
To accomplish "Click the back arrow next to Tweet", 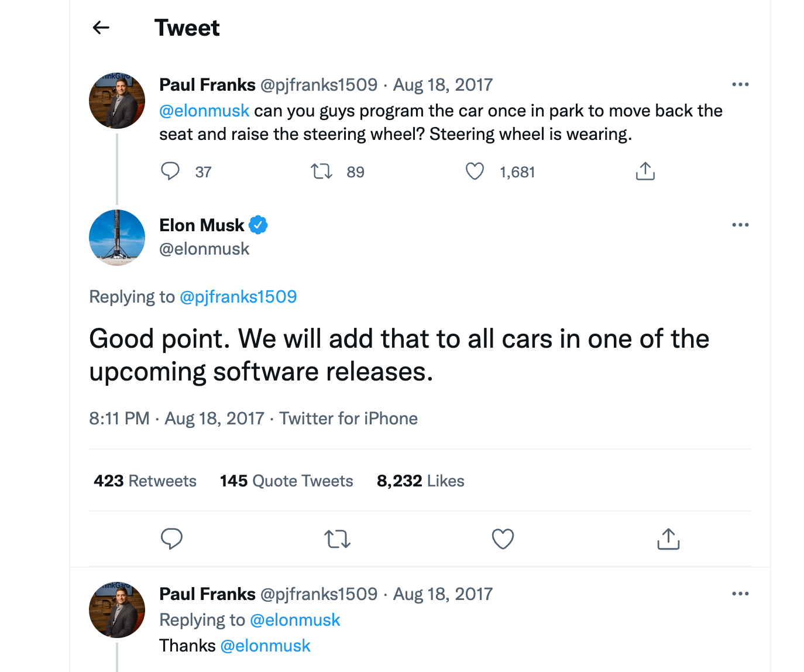I will (101, 28).
